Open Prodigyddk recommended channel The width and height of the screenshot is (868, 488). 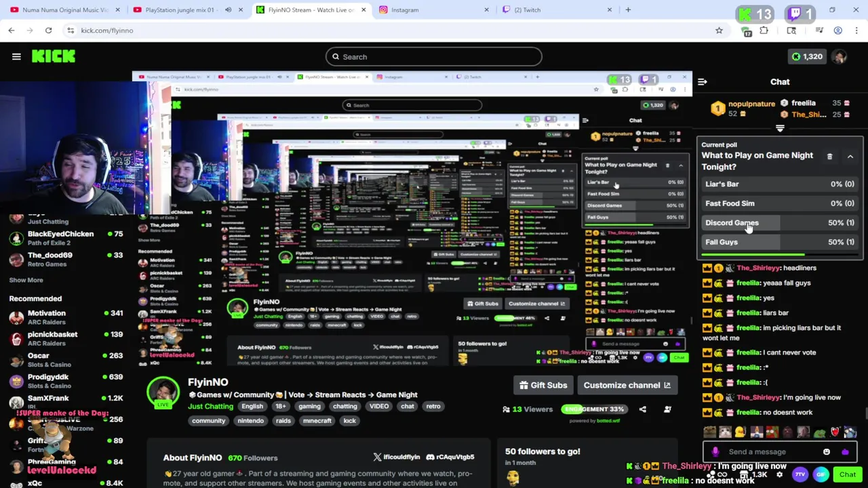coord(66,381)
